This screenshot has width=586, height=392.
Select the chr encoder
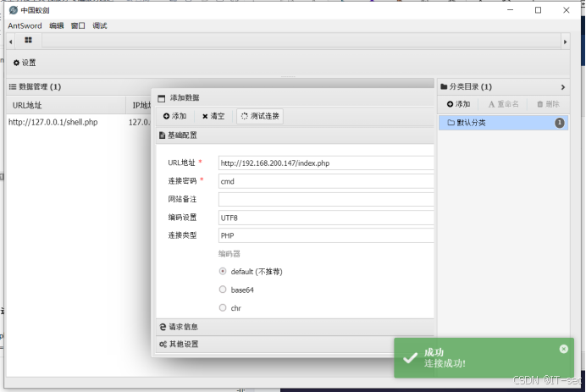point(223,307)
